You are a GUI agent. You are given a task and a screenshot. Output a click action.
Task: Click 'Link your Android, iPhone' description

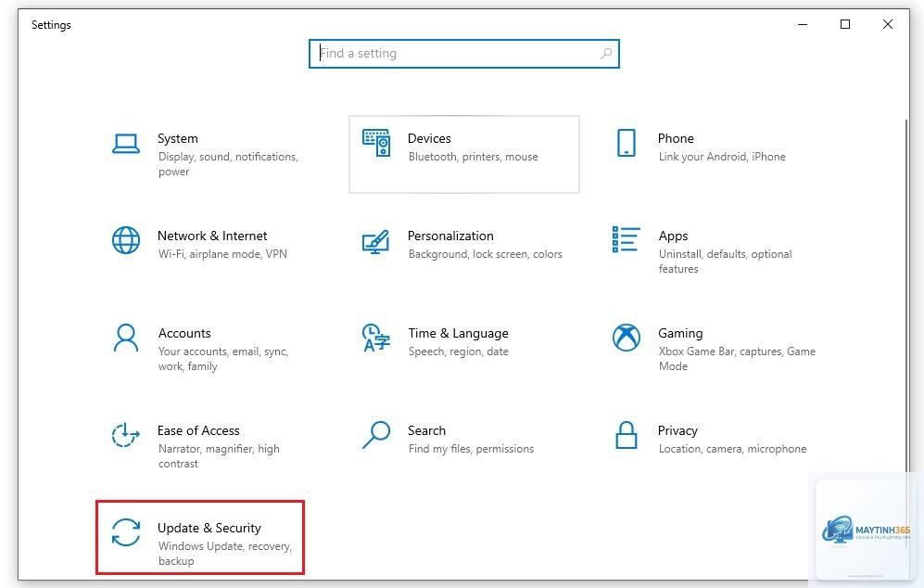pyautogui.click(x=722, y=157)
